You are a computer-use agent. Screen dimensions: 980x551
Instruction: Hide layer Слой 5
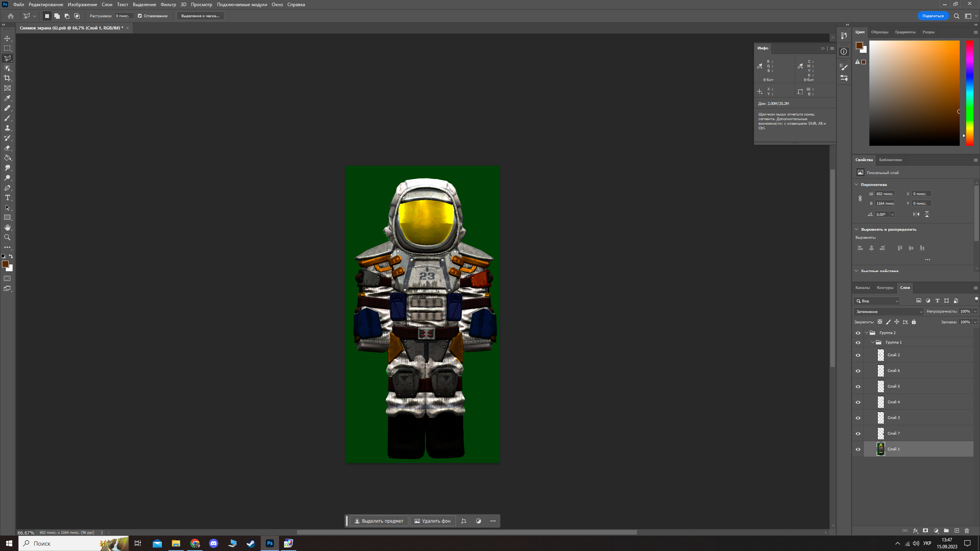tap(858, 386)
